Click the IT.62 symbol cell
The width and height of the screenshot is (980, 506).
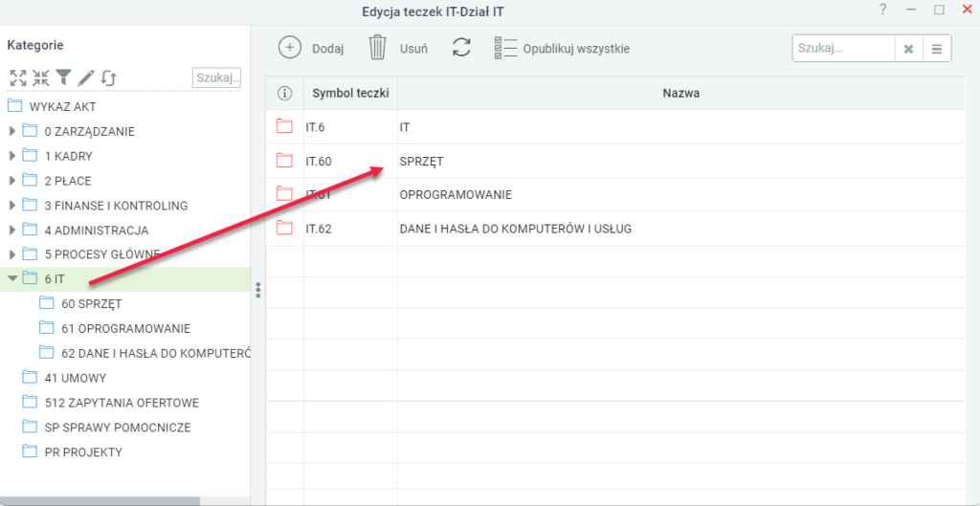350,229
